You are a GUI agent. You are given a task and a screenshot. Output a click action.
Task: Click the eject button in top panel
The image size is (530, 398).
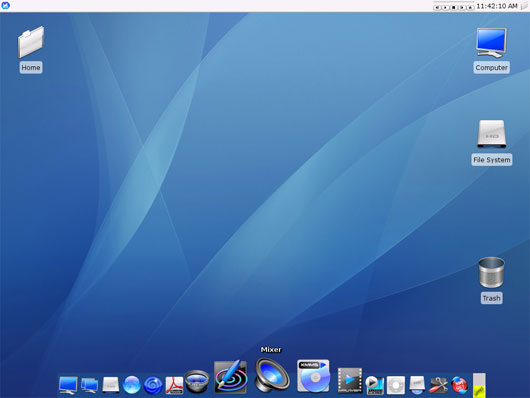470,7
